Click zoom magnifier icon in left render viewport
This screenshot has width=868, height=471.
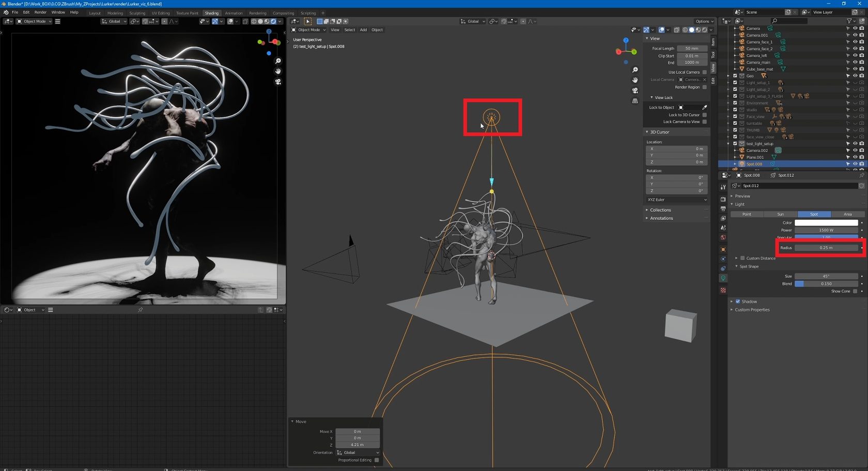coord(278,61)
